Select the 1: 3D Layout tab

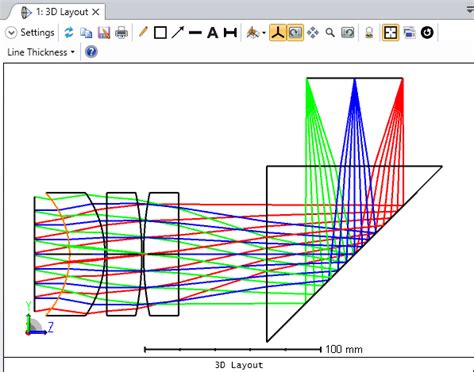click(58, 12)
